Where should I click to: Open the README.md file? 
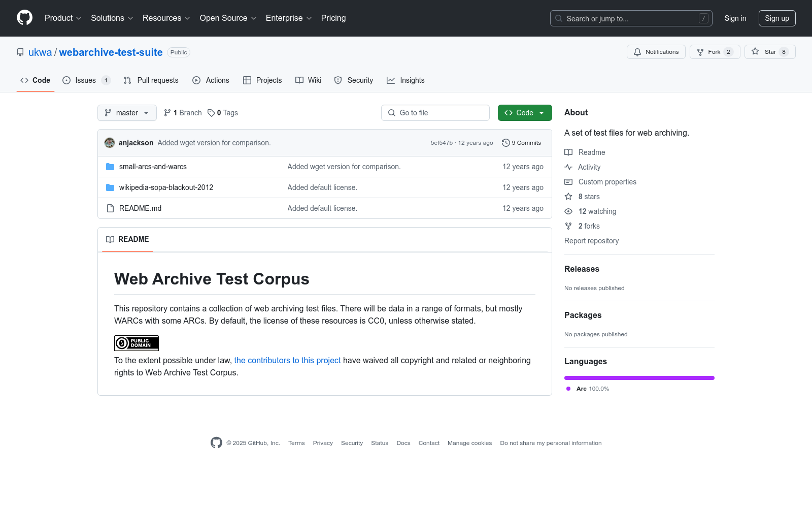[140, 208]
